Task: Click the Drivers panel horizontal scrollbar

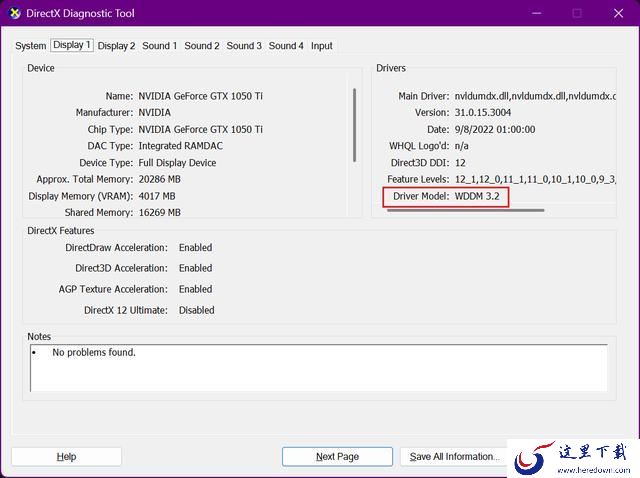Action: (x=466, y=211)
